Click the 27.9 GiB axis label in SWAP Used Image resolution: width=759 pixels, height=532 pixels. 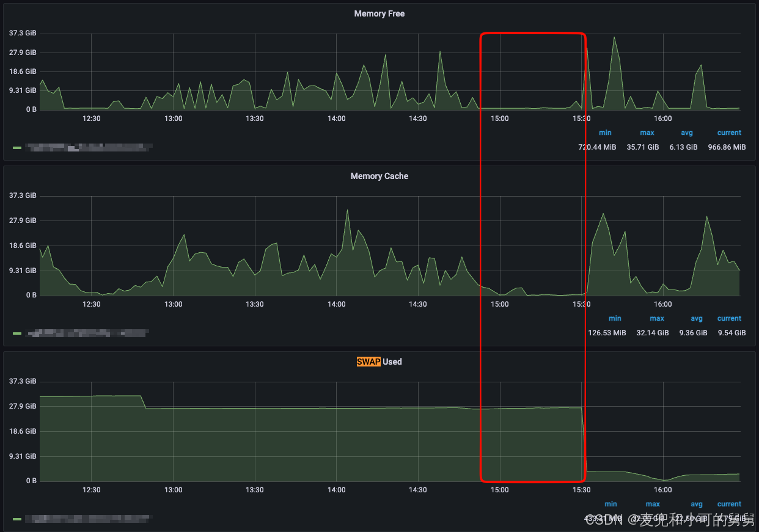click(x=23, y=406)
